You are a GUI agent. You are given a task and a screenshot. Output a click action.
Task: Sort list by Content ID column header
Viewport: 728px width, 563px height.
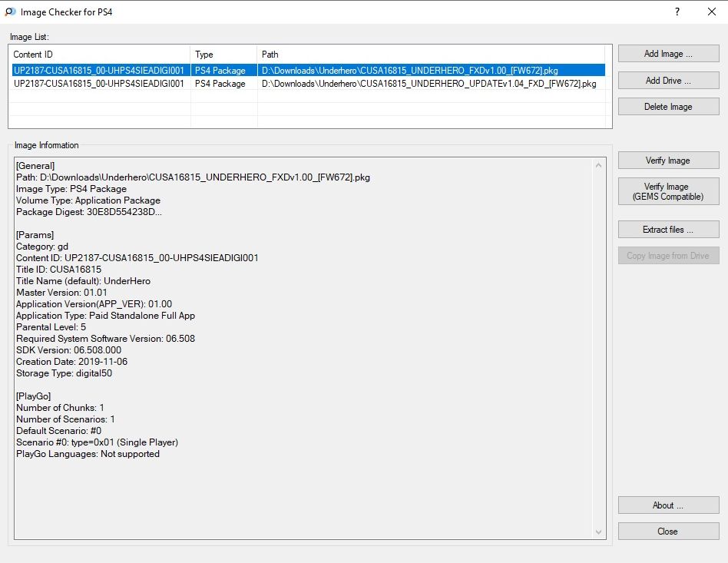click(x=99, y=55)
